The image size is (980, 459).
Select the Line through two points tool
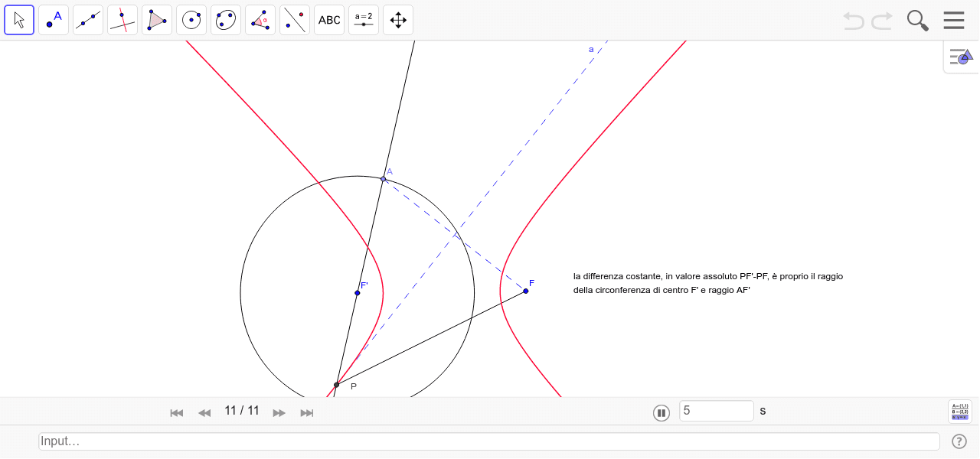click(88, 20)
